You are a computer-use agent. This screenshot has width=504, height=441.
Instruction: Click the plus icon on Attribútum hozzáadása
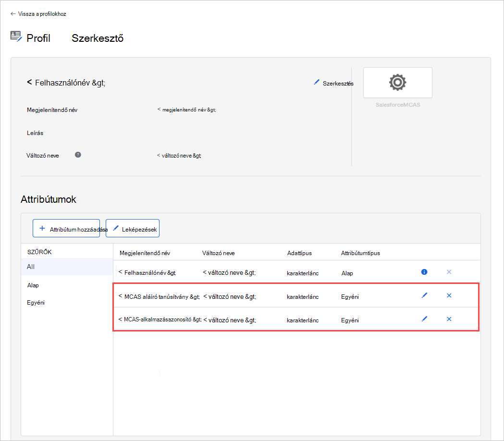click(42, 228)
